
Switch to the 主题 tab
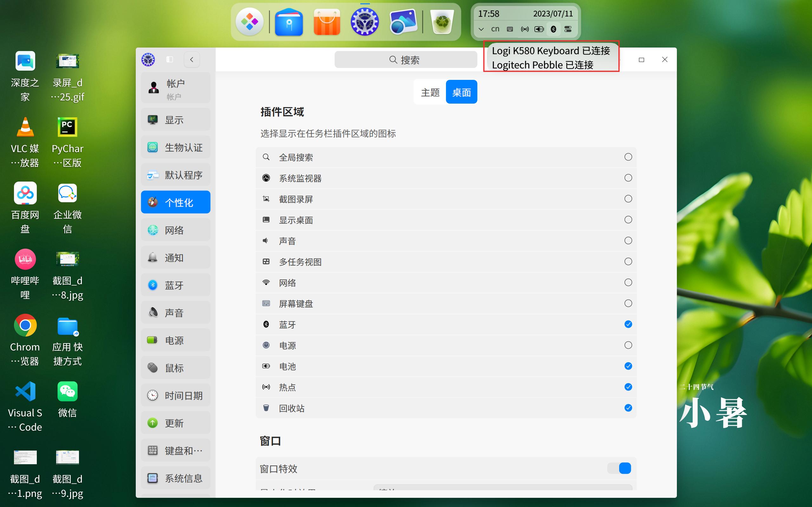point(429,92)
